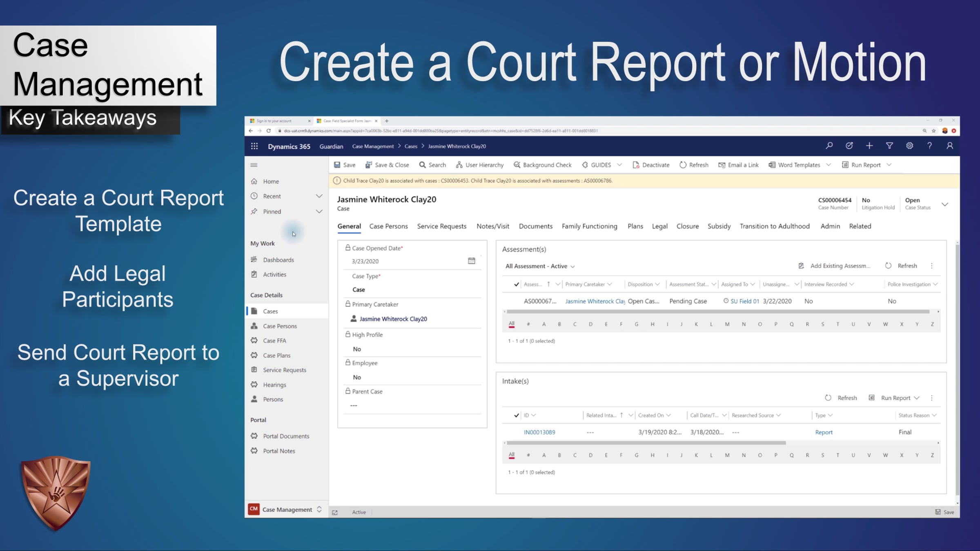Open Email a Link
The width and height of the screenshot is (980, 551).
738,165
